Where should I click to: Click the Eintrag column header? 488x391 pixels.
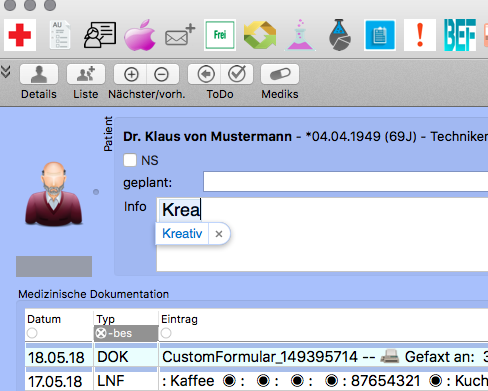pos(179,319)
